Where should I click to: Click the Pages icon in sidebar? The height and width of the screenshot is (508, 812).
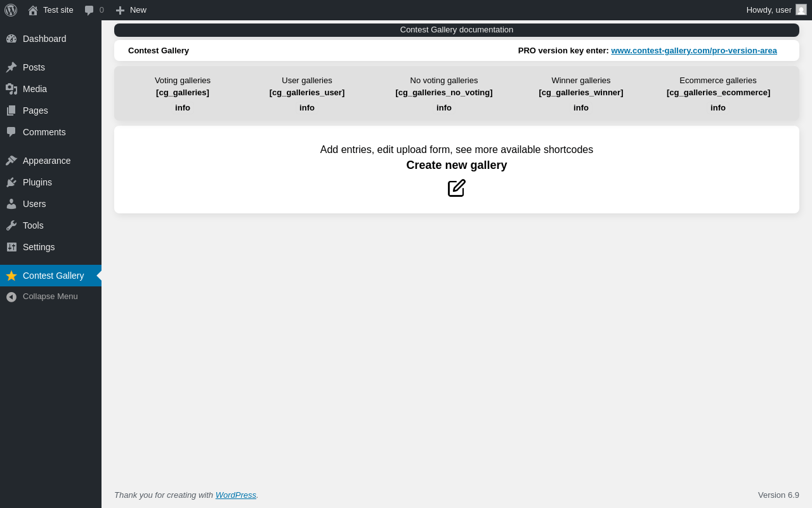click(x=11, y=110)
